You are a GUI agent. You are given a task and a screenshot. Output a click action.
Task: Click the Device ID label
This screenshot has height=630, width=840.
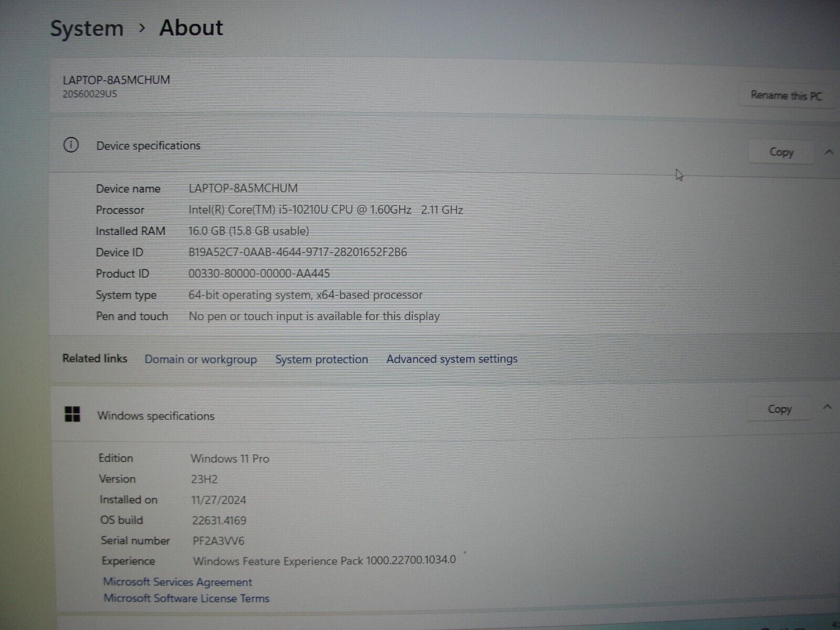tap(119, 253)
